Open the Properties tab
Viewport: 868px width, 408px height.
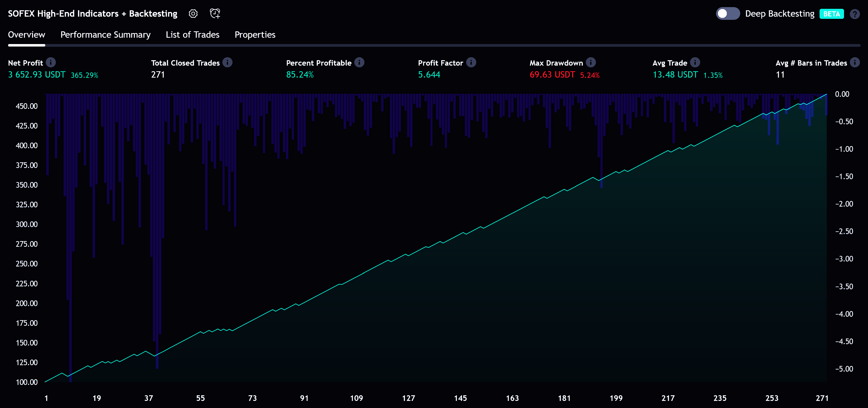[x=255, y=35]
